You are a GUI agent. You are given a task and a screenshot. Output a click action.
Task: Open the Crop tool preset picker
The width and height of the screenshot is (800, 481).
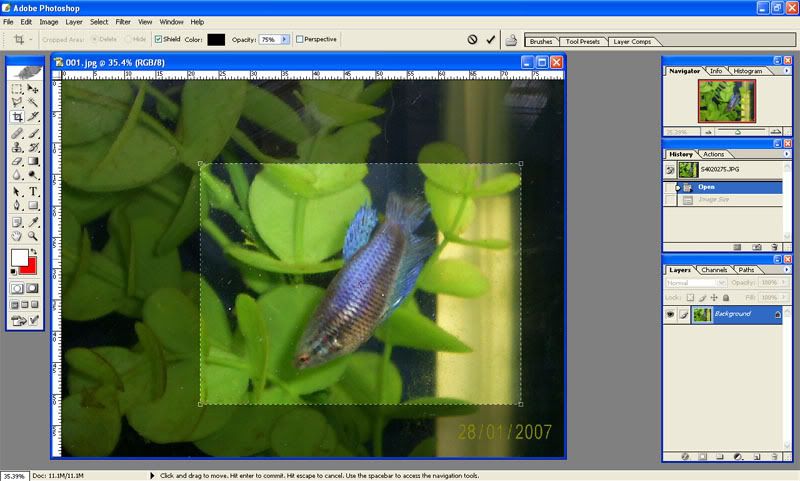click(24, 39)
